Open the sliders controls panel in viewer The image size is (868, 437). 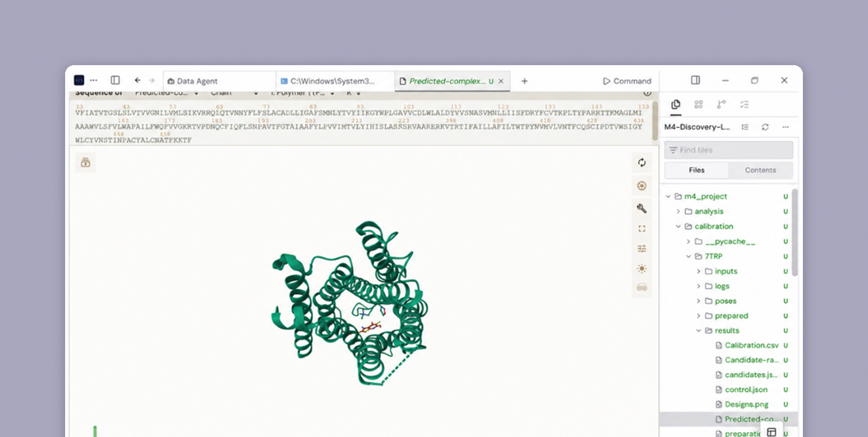[642, 249]
